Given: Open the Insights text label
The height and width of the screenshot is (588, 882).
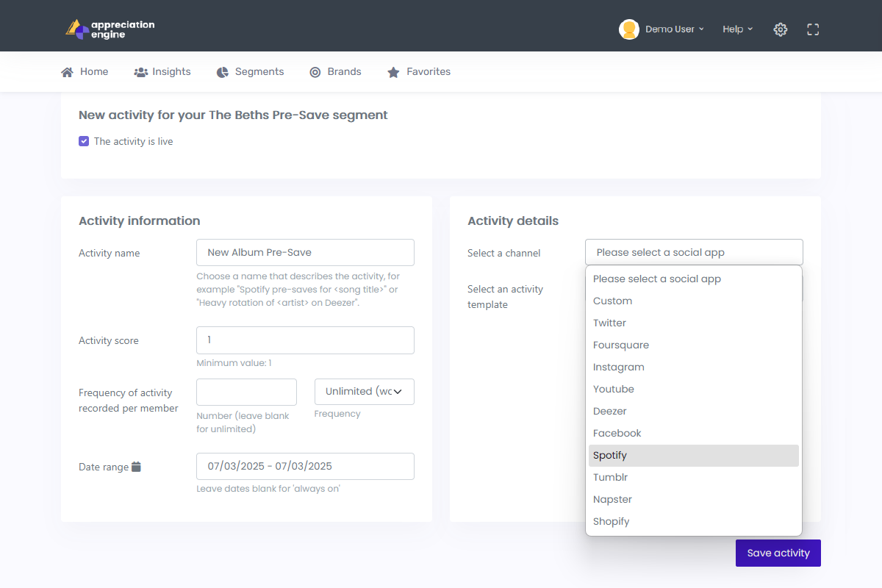Looking at the screenshot, I should pos(171,72).
